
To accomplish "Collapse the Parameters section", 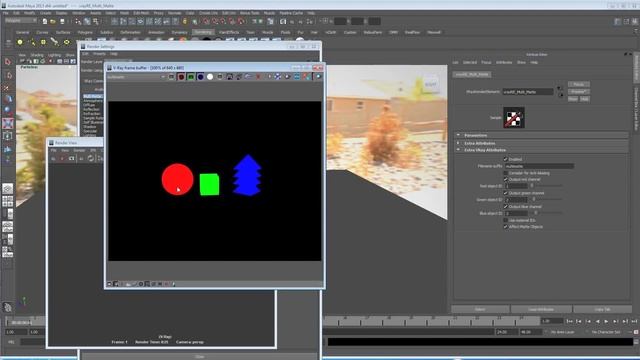I will pos(458,135).
